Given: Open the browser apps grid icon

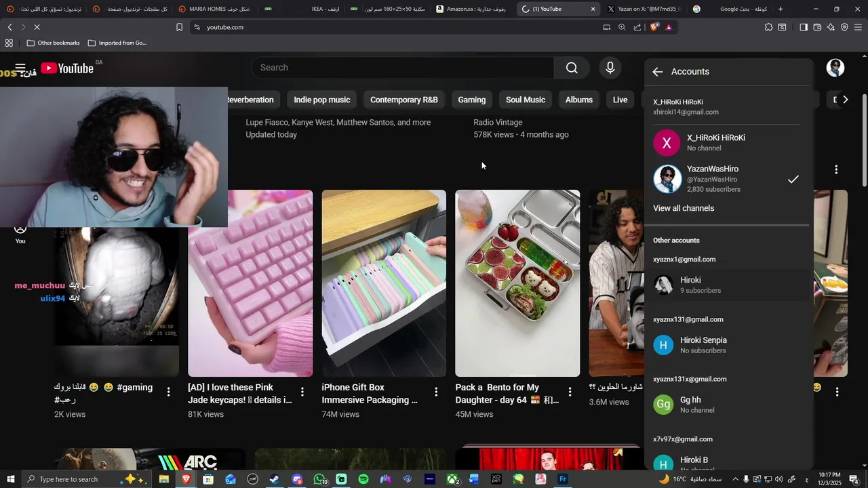Looking at the screenshot, I should click(9, 43).
